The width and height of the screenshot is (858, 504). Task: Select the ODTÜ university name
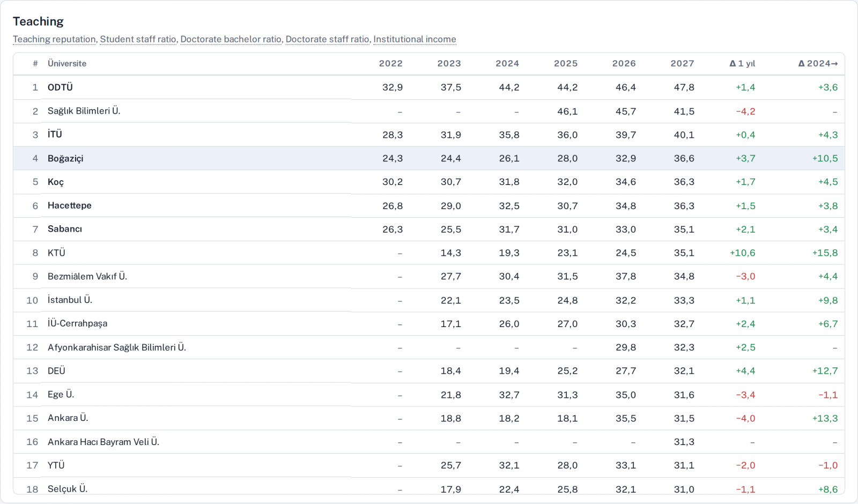point(60,87)
